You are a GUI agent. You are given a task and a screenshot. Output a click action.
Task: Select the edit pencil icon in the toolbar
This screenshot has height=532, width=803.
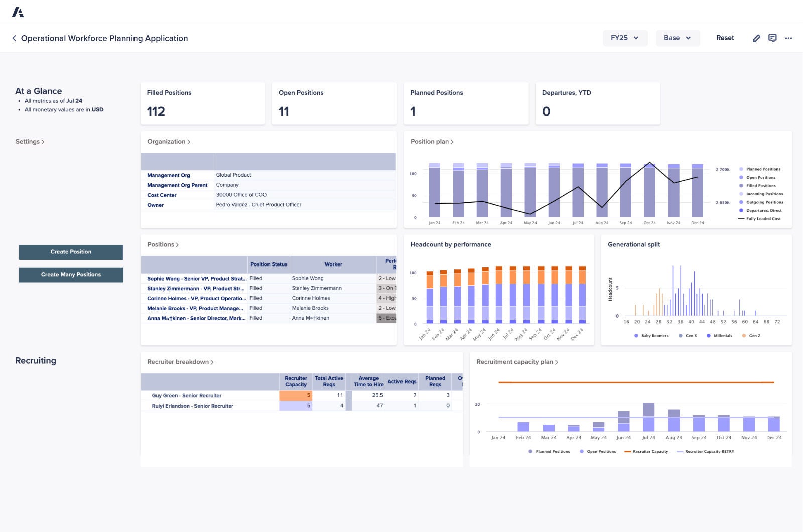coord(757,38)
